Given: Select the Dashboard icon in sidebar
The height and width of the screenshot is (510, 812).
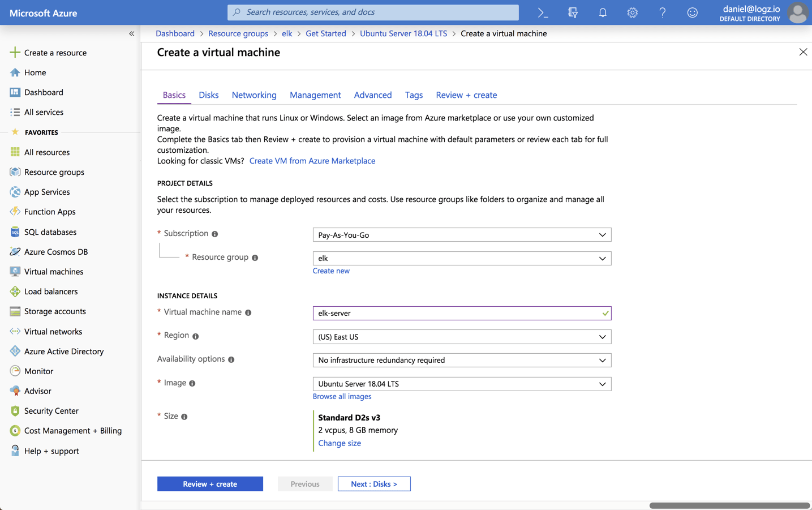Looking at the screenshot, I should pos(15,92).
